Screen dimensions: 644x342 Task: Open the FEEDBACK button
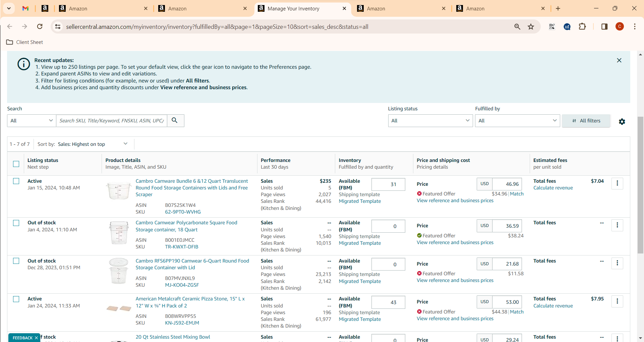[x=22, y=338]
